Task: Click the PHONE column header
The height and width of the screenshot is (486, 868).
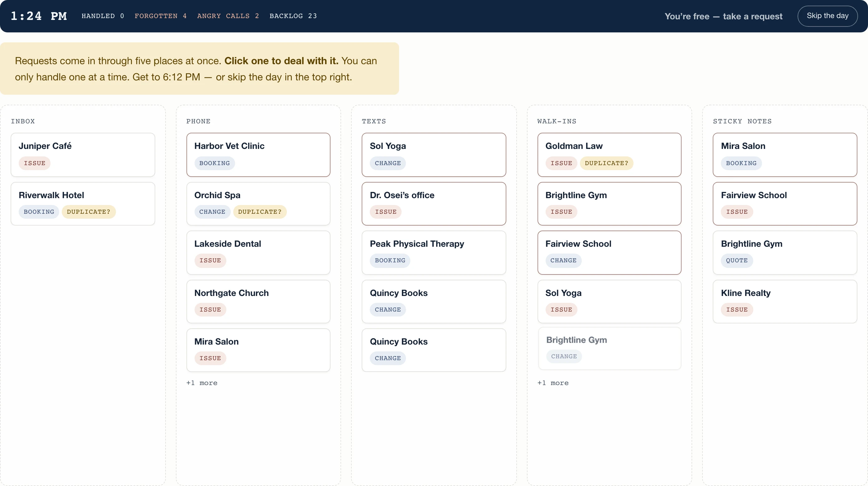Action: 199,121
